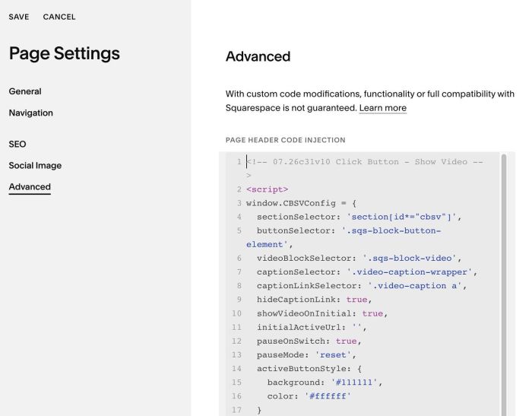Viewport: 532px width, 416px height.
Task: Switch to the SEO tab
Action: [17, 144]
